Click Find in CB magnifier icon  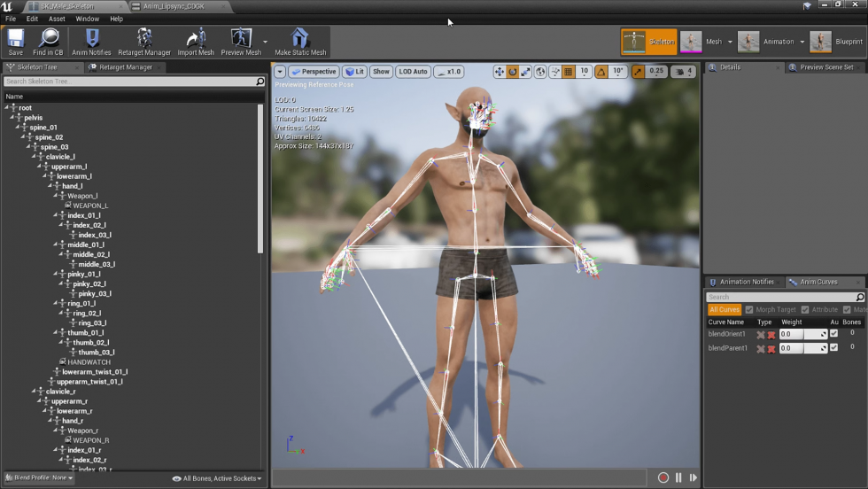click(x=49, y=38)
